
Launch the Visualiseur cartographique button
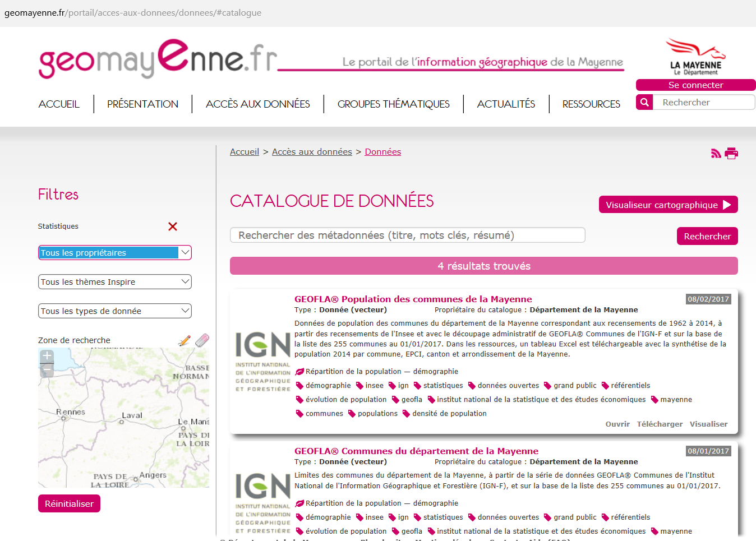point(668,205)
